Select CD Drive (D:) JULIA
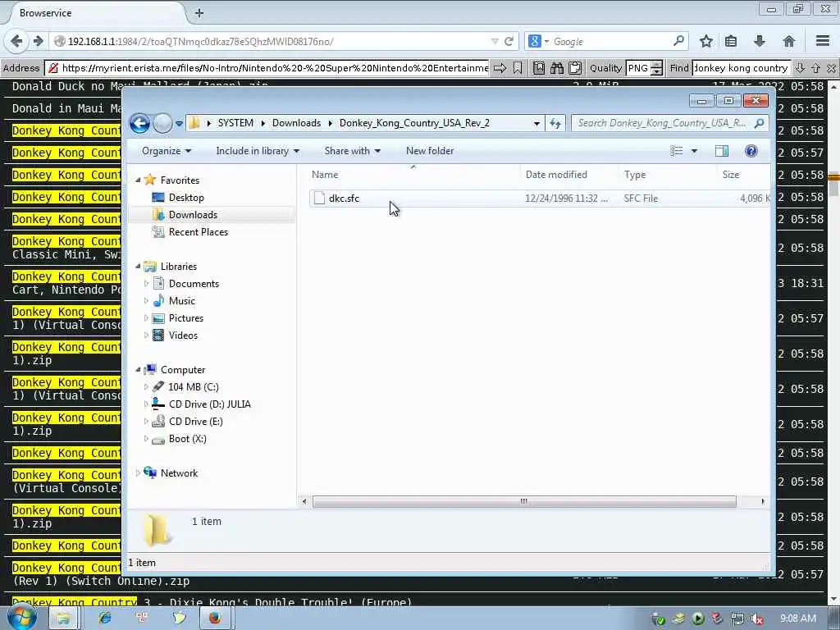Image resolution: width=840 pixels, height=630 pixels. (209, 404)
